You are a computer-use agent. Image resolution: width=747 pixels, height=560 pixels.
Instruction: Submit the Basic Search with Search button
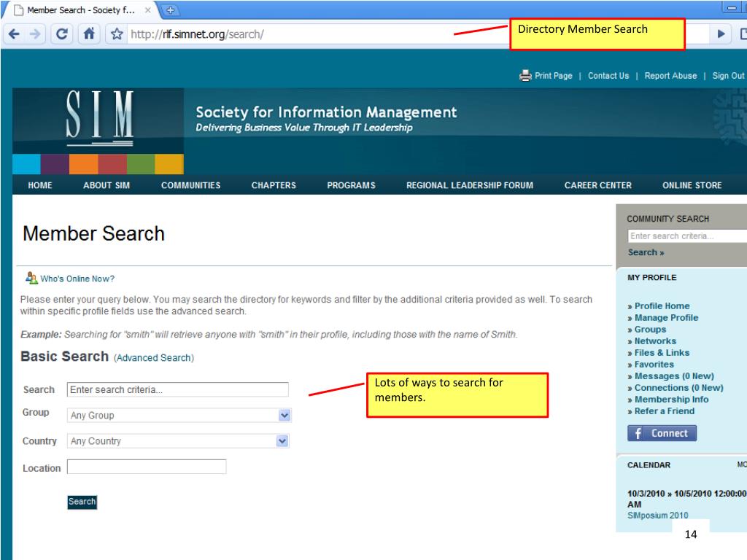[x=82, y=502]
